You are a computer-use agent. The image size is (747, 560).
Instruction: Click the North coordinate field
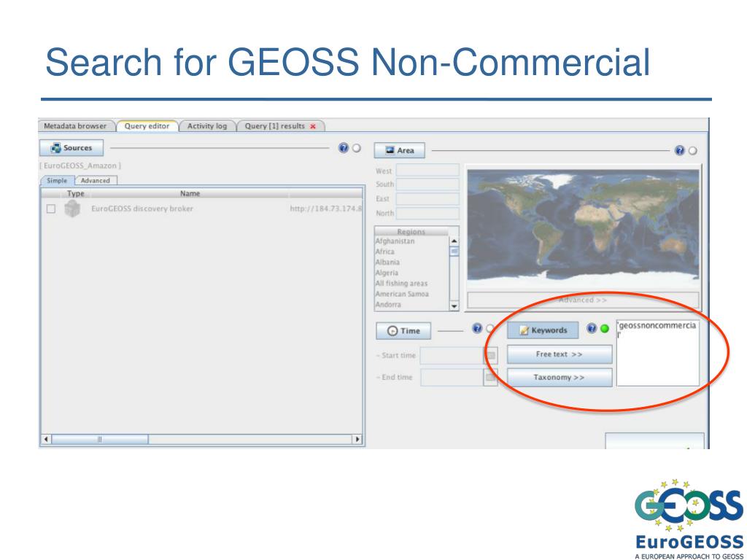tap(427, 213)
